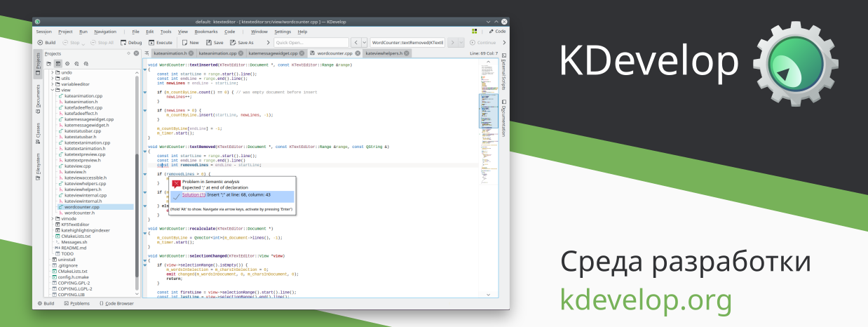Close the wordcounter.cpp tab
Viewport: 868px width, 327px height.
(358, 53)
